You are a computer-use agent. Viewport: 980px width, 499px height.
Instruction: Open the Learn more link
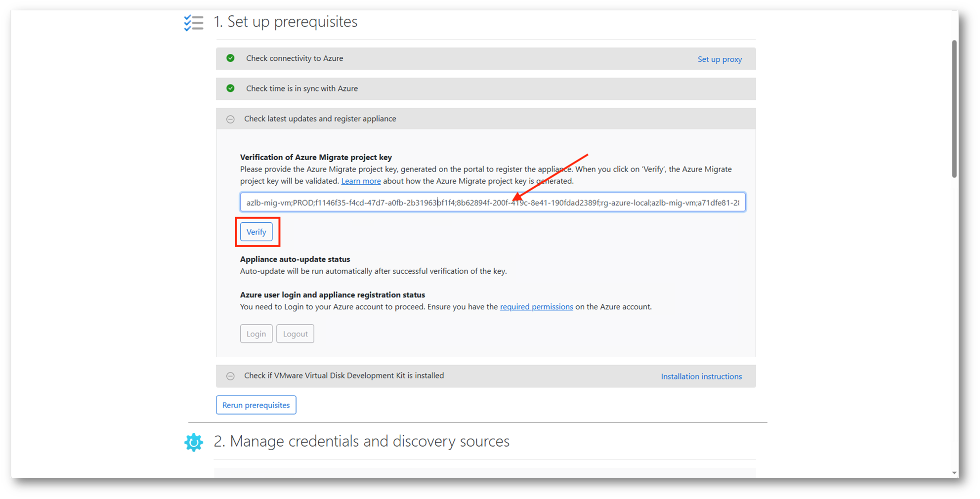point(361,181)
